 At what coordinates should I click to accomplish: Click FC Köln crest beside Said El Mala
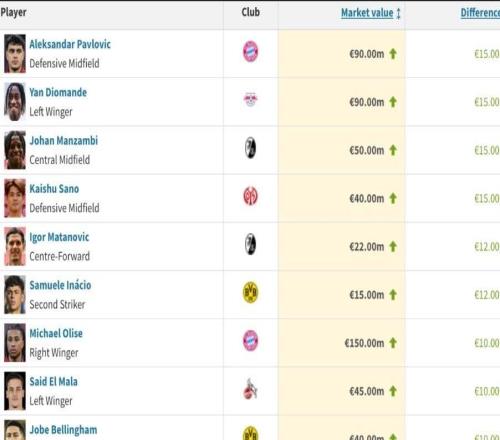point(250,388)
